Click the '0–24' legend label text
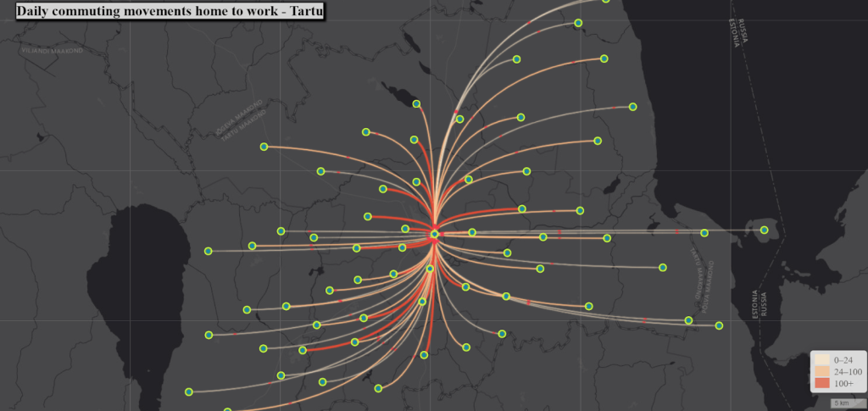This screenshot has width=868, height=411. (845, 359)
